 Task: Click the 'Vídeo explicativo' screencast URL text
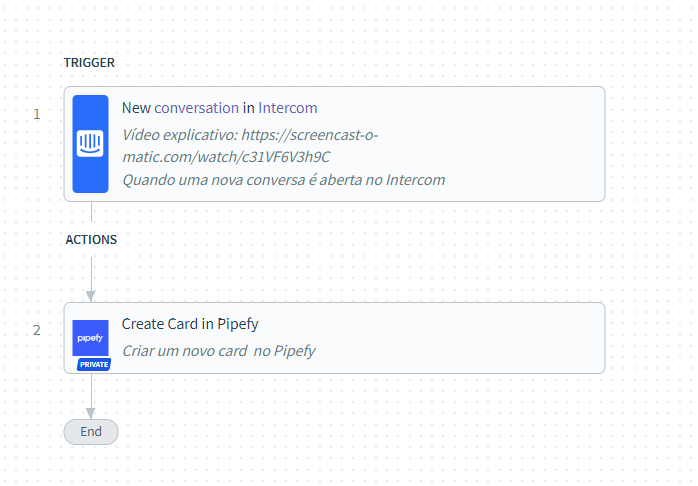click(x=250, y=146)
